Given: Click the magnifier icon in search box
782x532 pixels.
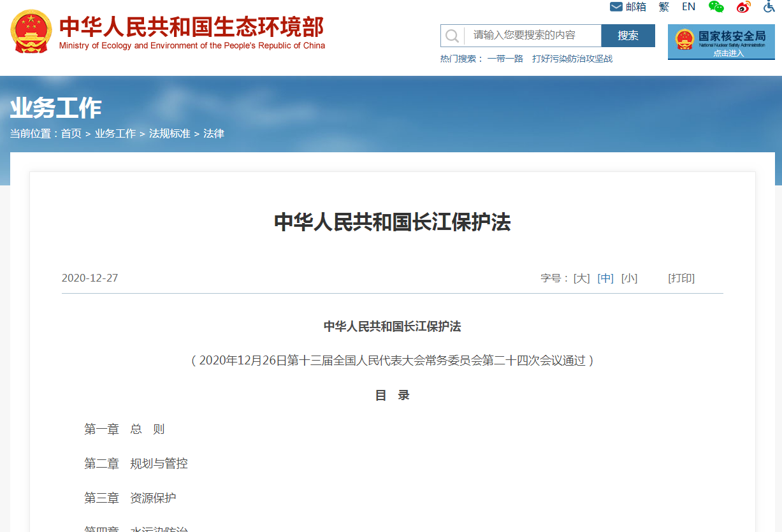Looking at the screenshot, I should point(453,36).
